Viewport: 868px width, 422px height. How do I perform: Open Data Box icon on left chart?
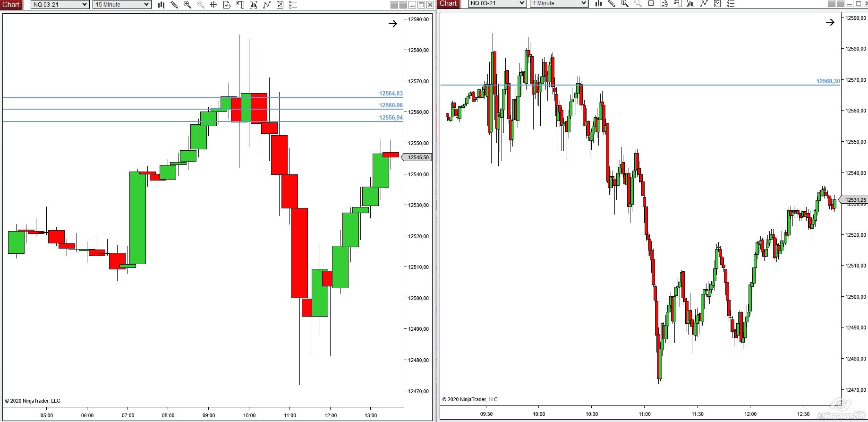click(x=227, y=5)
